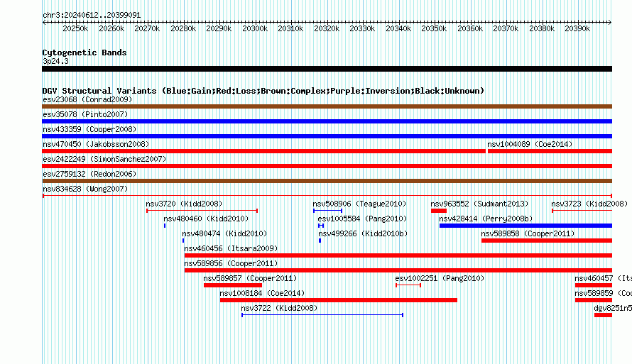
Task: Click the thin red nsv3723 span
Action: (582, 211)
